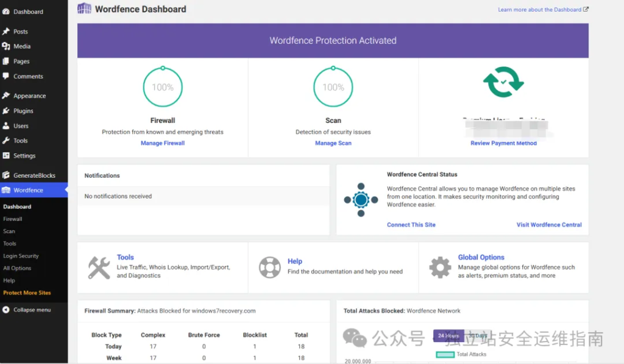The width and height of the screenshot is (624, 364).
Task: Click Connect This Site link
Action: [x=411, y=225]
